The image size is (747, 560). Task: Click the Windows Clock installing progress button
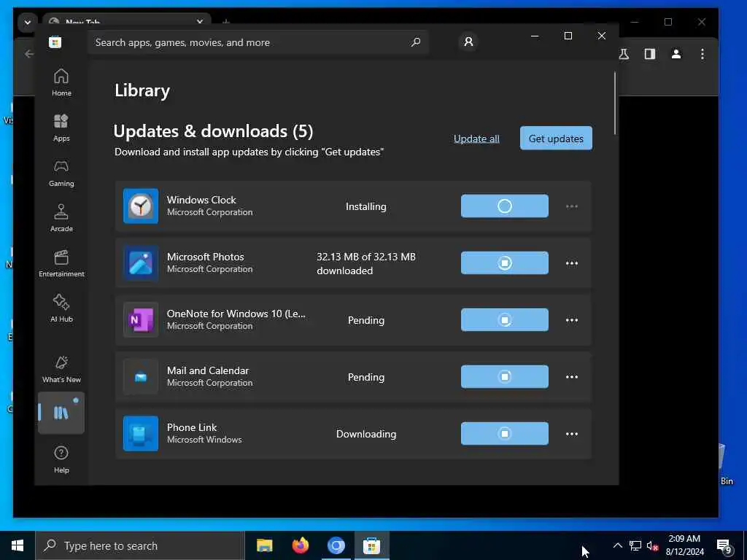[x=505, y=206]
